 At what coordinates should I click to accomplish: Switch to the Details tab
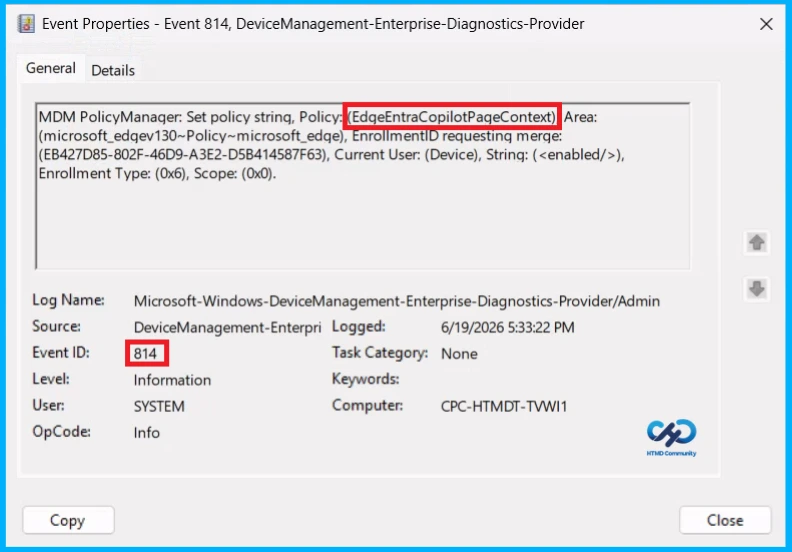click(x=113, y=70)
